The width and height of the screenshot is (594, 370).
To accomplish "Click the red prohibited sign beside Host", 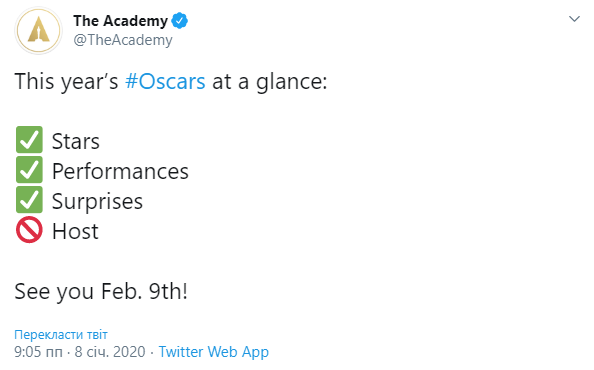I will click(x=29, y=229).
